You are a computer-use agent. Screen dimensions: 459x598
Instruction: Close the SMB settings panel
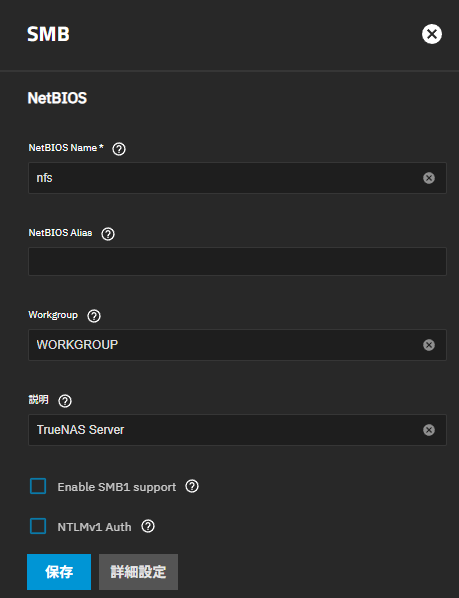click(432, 34)
